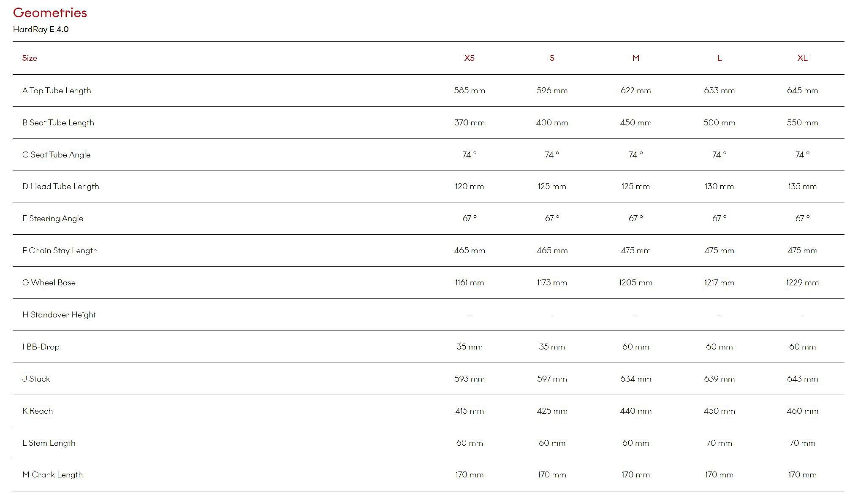
Task: Select the M size column header
Action: [635, 58]
